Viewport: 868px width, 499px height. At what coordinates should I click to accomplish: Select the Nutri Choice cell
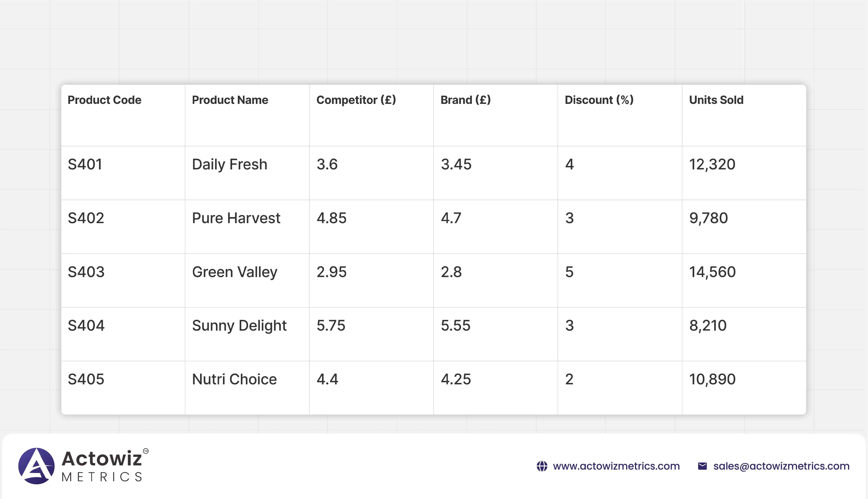(x=234, y=379)
